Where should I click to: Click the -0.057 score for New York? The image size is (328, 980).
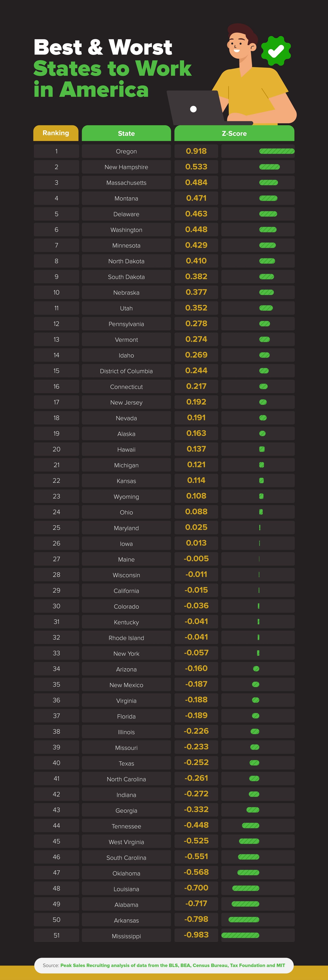(x=196, y=653)
